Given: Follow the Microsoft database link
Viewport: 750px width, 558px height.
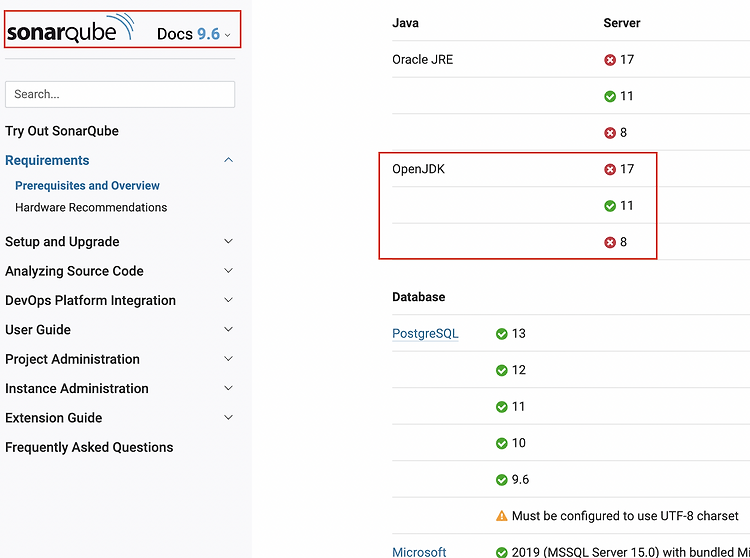Looking at the screenshot, I should tap(419, 552).
